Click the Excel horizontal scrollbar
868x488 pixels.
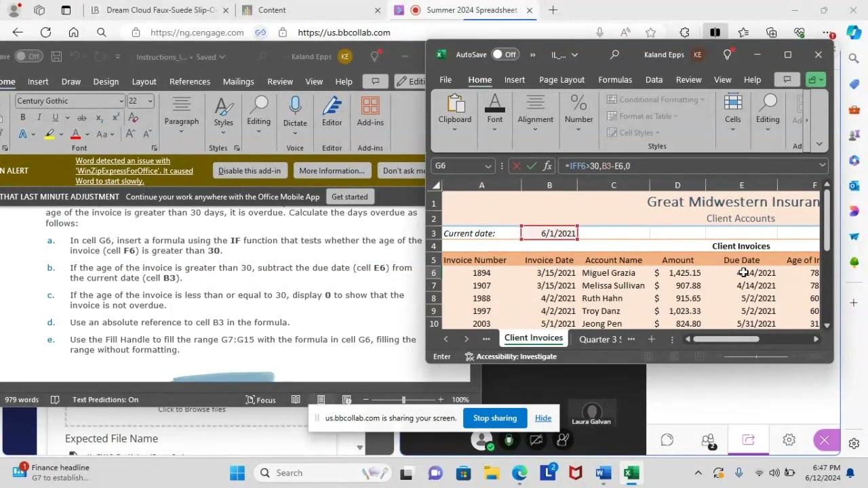coord(751,339)
